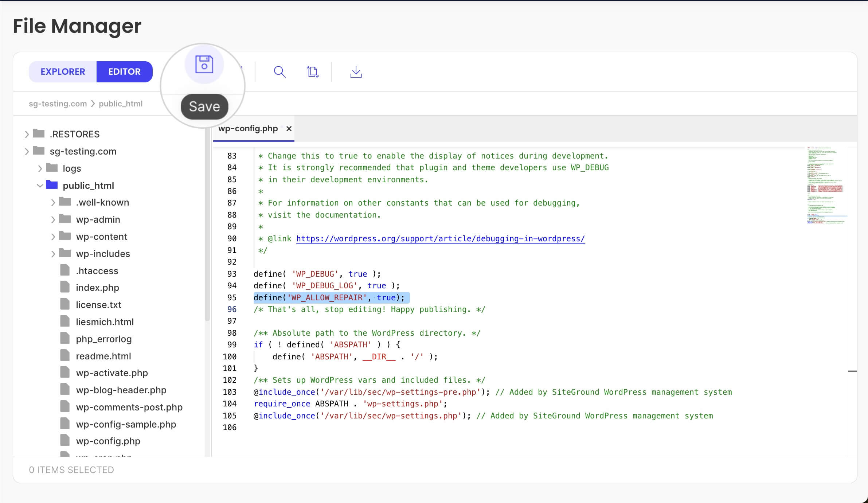
Task: Click the "That's all, stop editing!" comment
Action: pyautogui.click(x=369, y=309)
